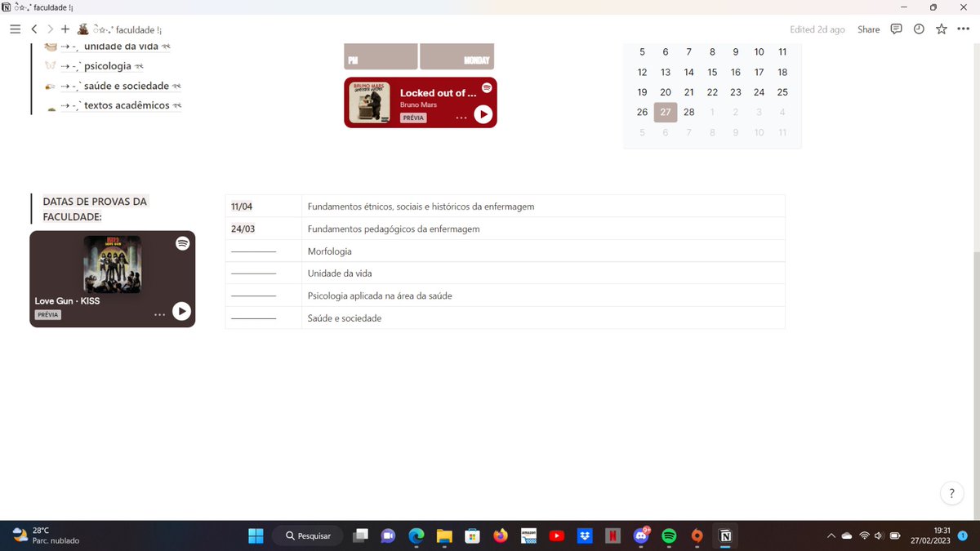
Task: Open Dropbox from the taskbar
Action: coord(584,535)
